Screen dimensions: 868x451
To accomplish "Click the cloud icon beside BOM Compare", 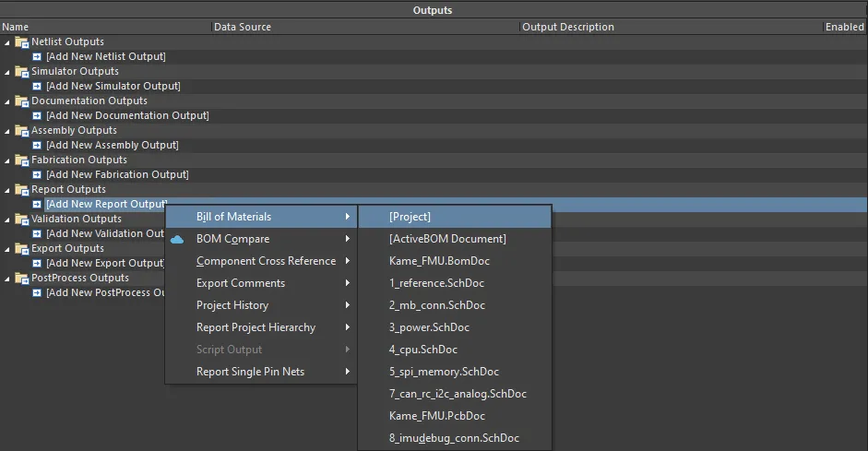I will (x=178, y=239).
